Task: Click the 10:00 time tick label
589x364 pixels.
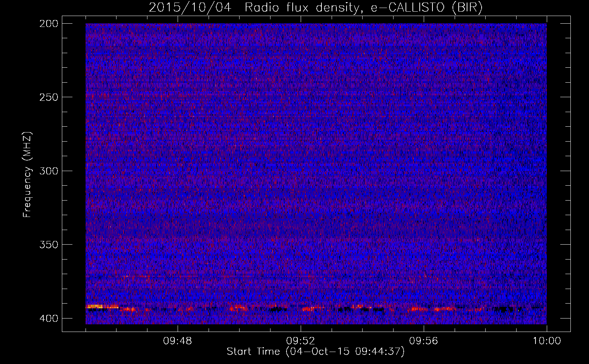Action: click(x=547, y=341)
